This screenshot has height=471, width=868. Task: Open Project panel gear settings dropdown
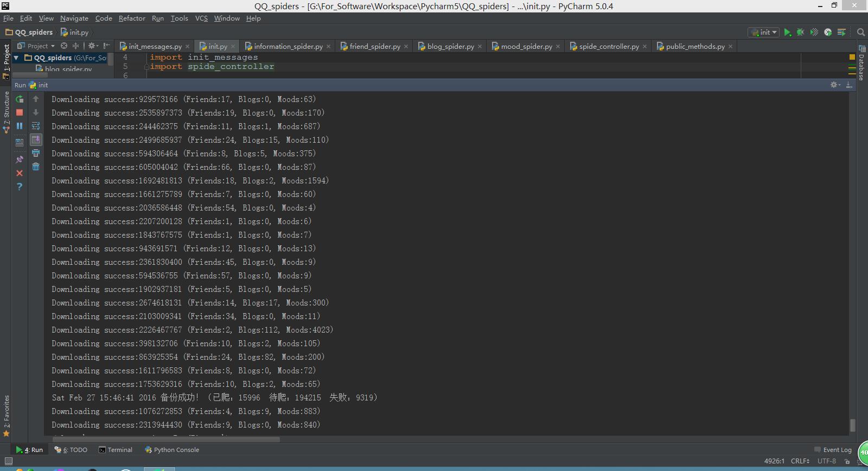click(x=93, y=46)
